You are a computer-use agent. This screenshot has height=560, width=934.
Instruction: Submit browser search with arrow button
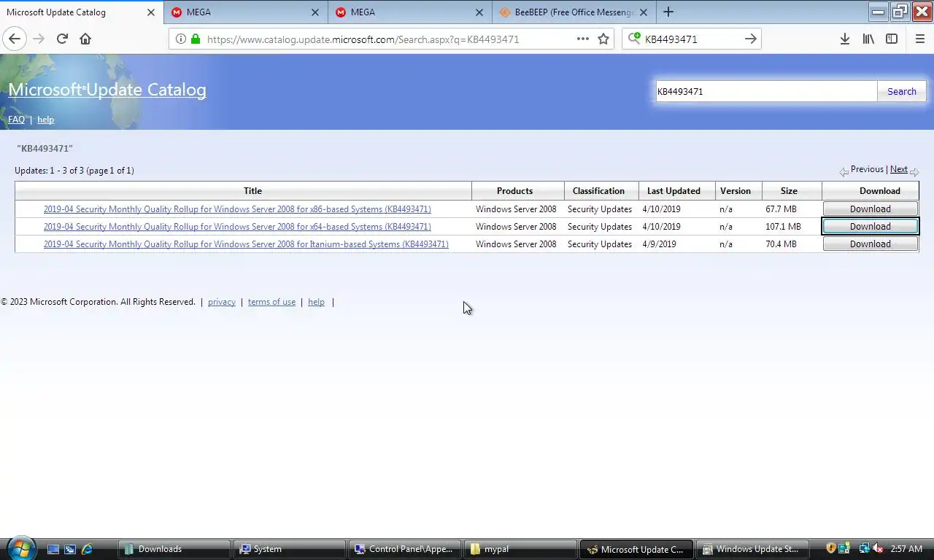click(x=750, y=39)
